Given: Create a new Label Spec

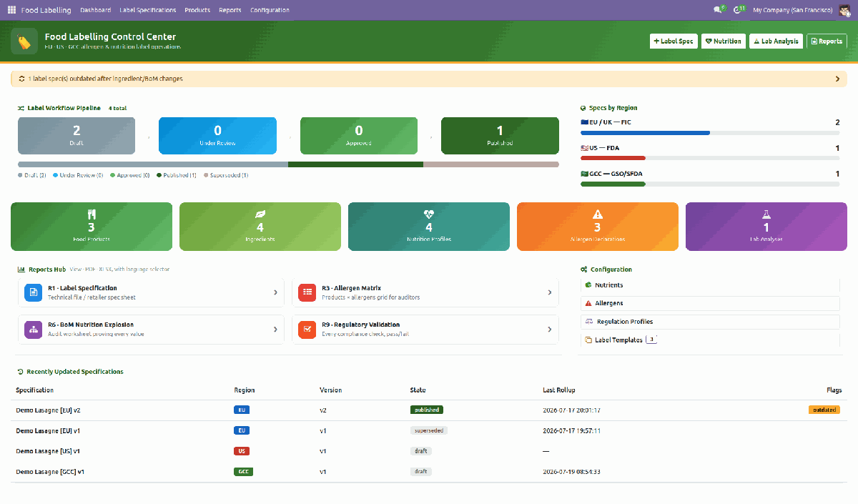Looking at the screenshot, I should [x=674, y=41].
